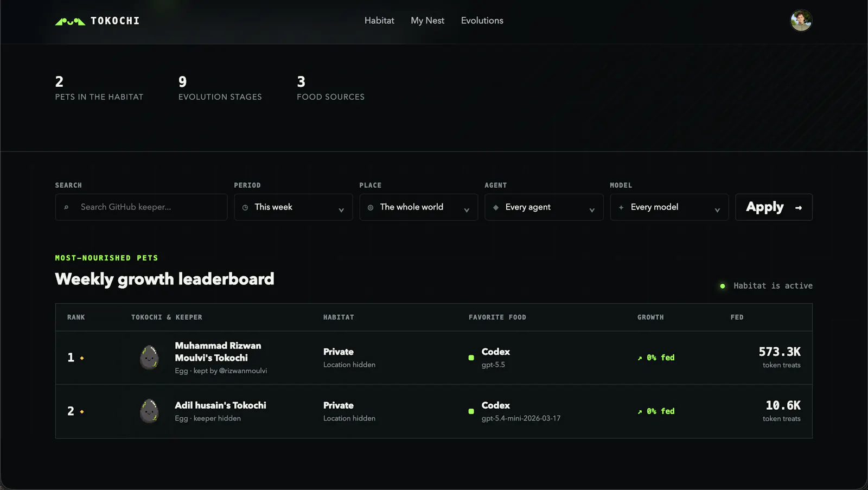Viewport: 868px width, 490px height.
Task: Click the sparkle icon in Model filter
Action: click(x=621, y=207)
